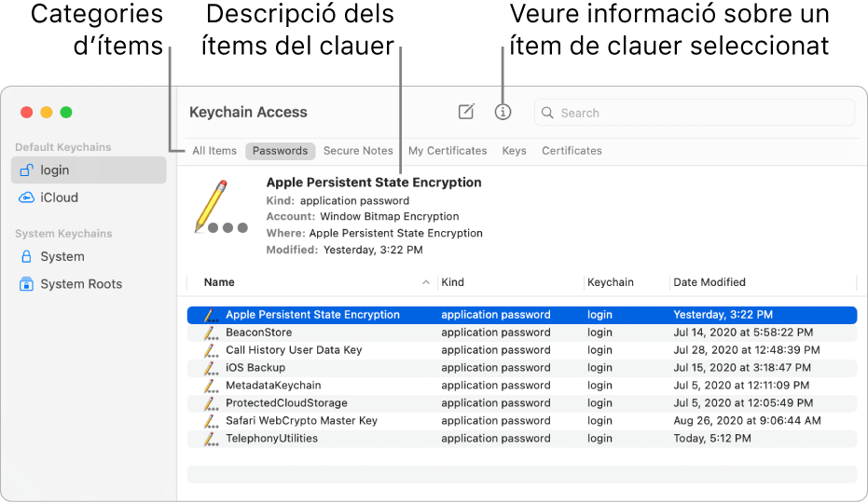This screenshot has width=868, height=503.
Task: Click pencil icon beside Call History User Data Key
Action: point(211,350)
